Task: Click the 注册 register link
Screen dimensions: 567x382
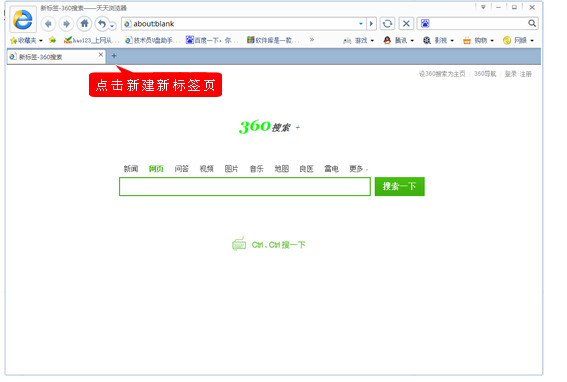Action: pyautogui.click(x=526, y=74)
